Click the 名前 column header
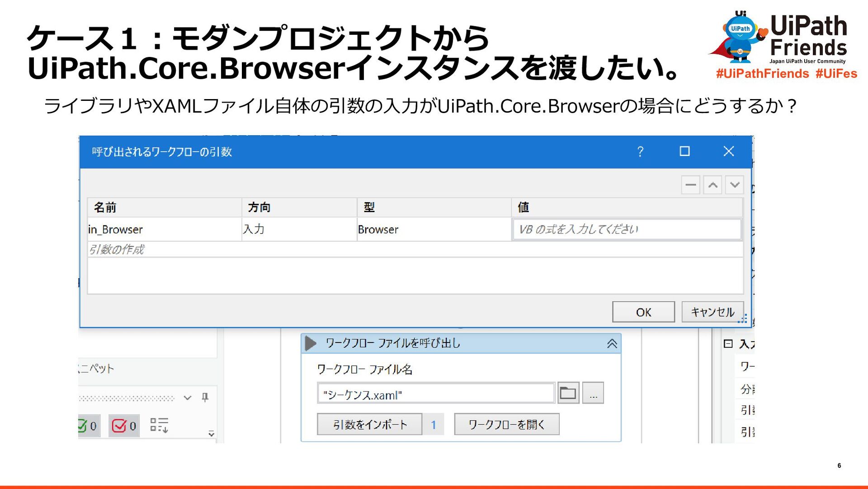Viewport: 868px width, 489px height. 165,207
